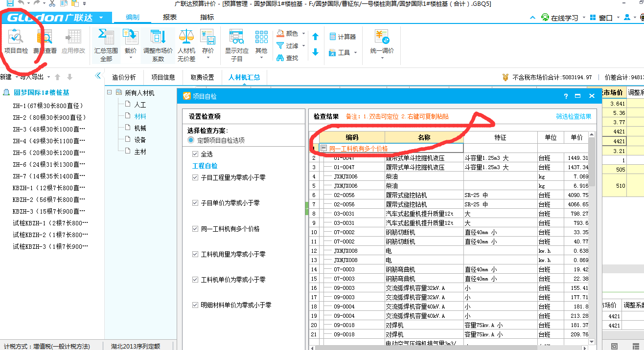Open the 项目信息 tab
The image size is (644, 350).
pyautogui.click(x=163, y=77)
